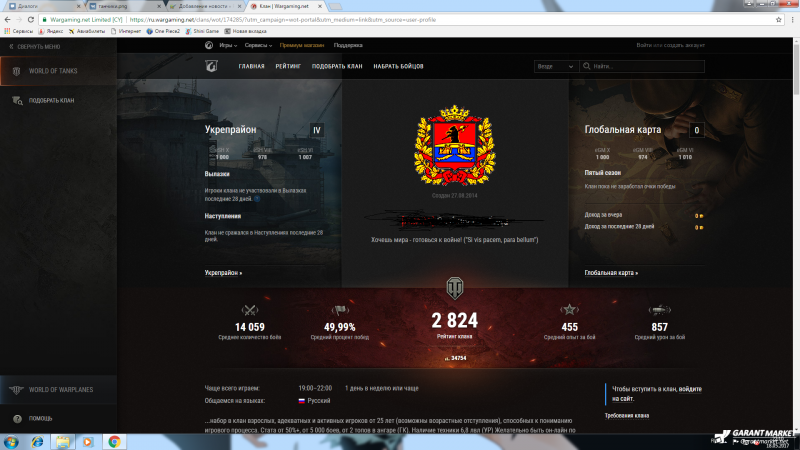Image resolution: width=800 pixels, height=450 pixels.
Task: Click the Подобрать клан sidebar icon
Action: [17, 101]
